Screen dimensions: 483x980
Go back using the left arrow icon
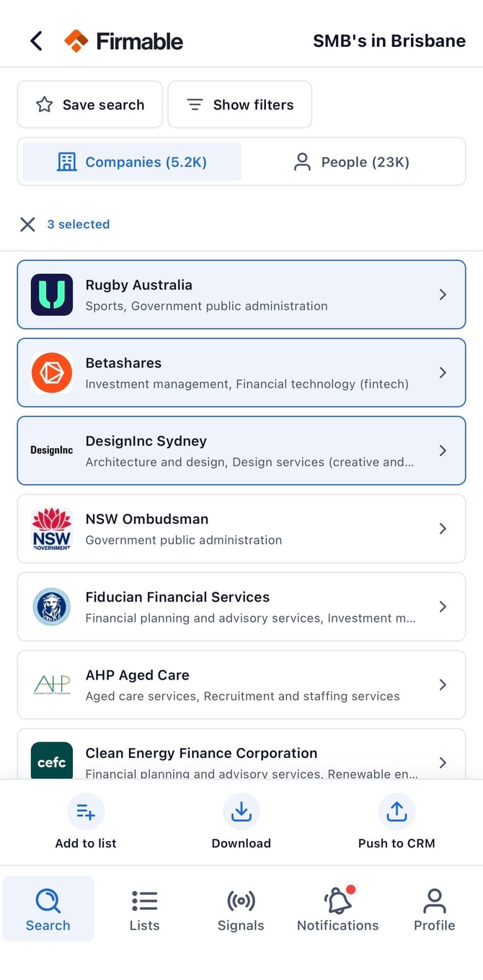[x=36, y=41]
